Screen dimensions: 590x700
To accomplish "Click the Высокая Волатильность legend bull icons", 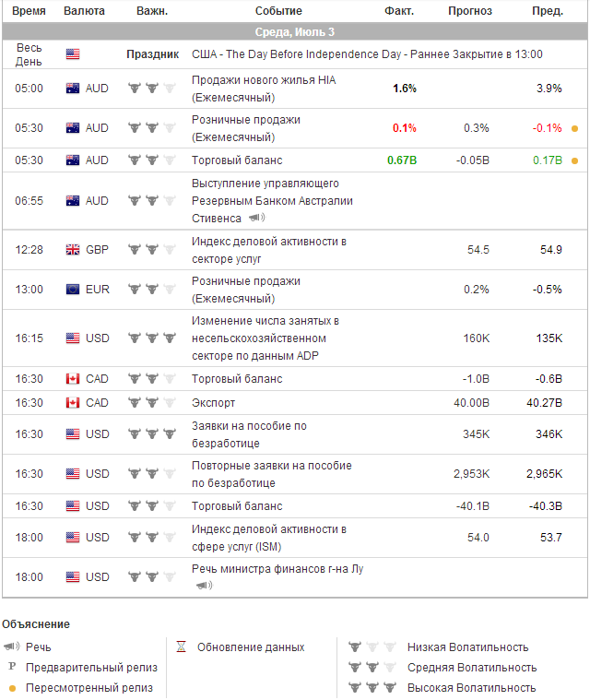I will [x=372, y=687].
